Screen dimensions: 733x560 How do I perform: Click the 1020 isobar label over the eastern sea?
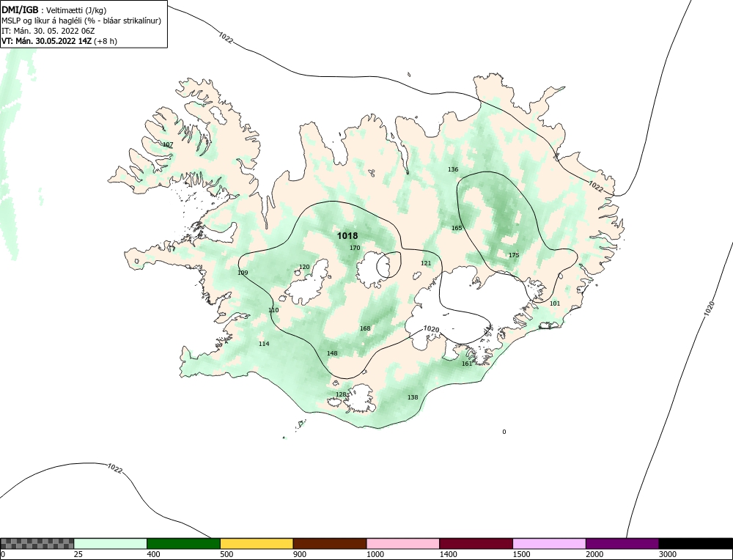pyautogui.click(x=709, y=309)
